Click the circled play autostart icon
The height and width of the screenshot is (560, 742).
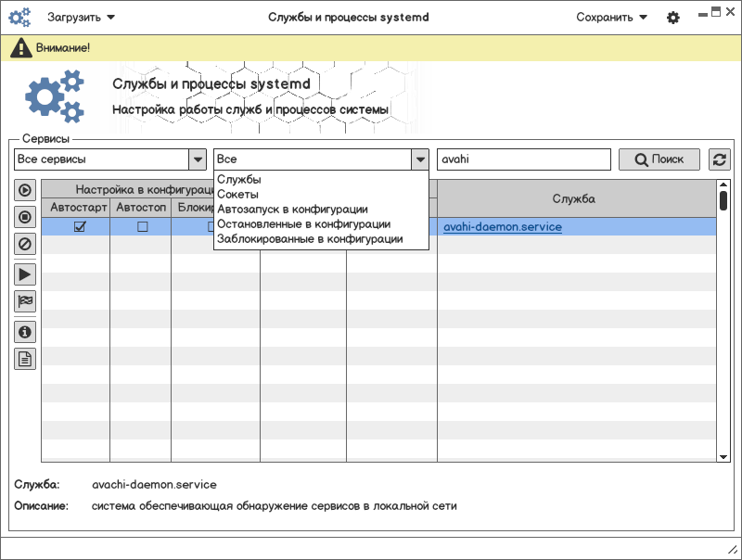(x=25, y=190)
